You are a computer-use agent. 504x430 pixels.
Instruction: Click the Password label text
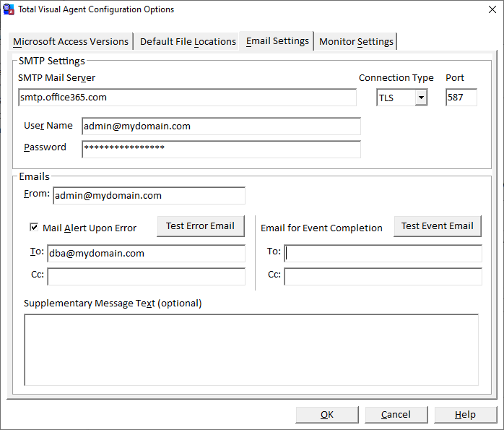click(x=45, y=147)
